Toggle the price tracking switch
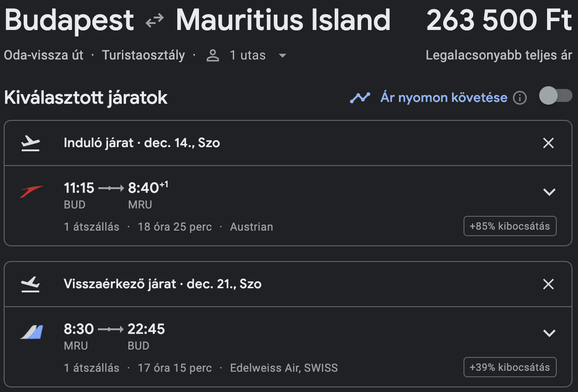Image resolution: width=578 pixels, height=392 pixels. click(x=556, y=96)
